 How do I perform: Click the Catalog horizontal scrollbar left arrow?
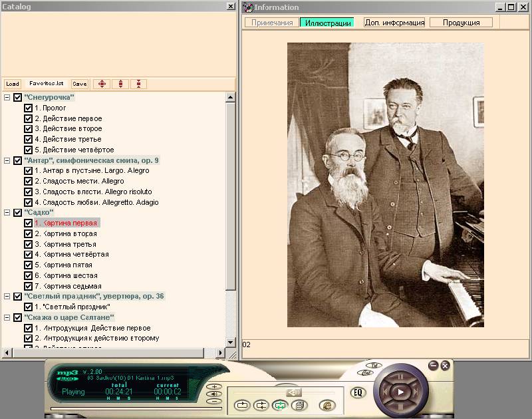pyautogui.click(x=7, y=353)
